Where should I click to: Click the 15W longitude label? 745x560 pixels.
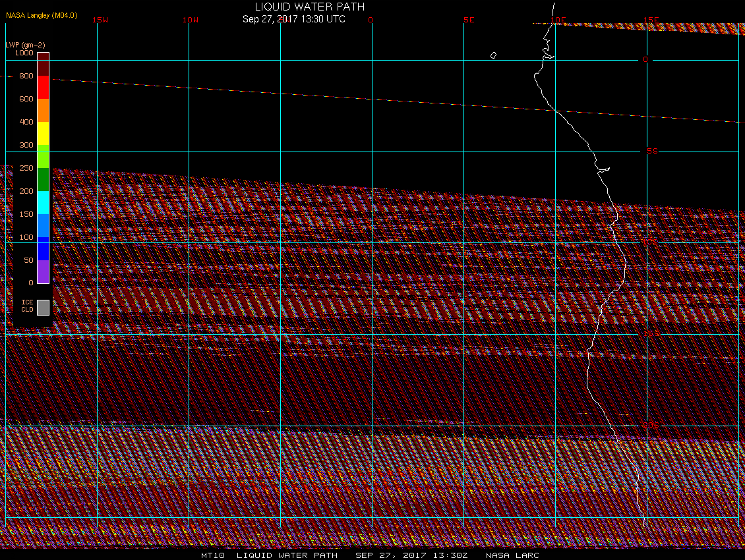pyautogui.click(x=100, y=20)
